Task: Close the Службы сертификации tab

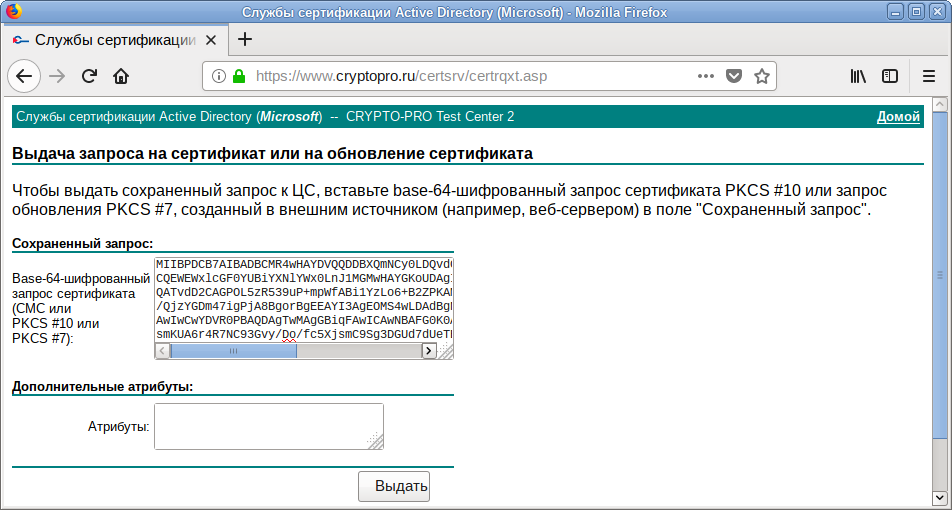Action: tap(211, 41)
